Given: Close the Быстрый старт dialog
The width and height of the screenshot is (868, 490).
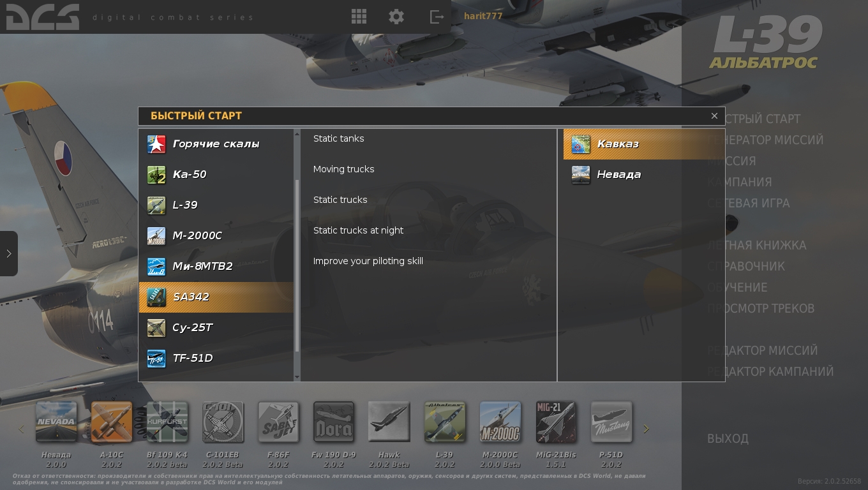Looking at the screenshot, I should 714,115.
